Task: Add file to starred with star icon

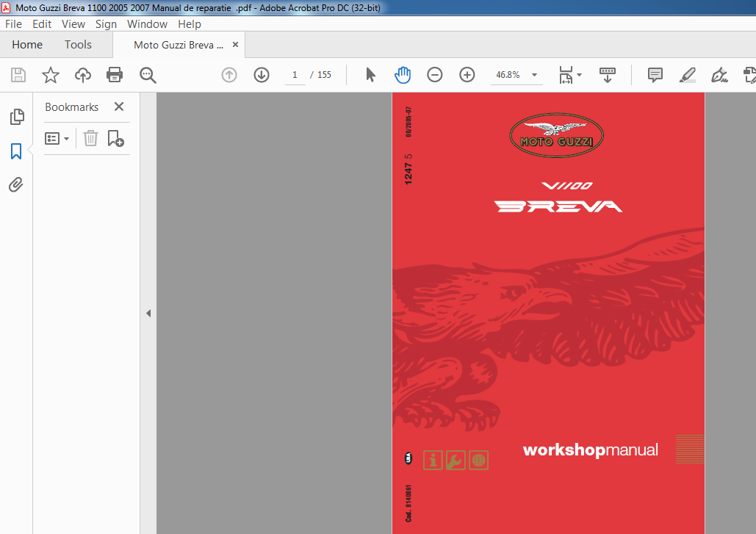Action: tap(51, 75)
